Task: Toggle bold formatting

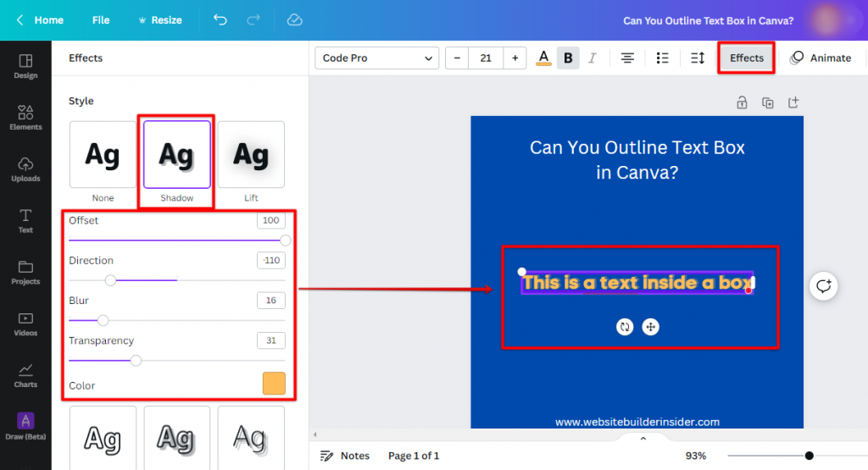Action: point(568,58)
